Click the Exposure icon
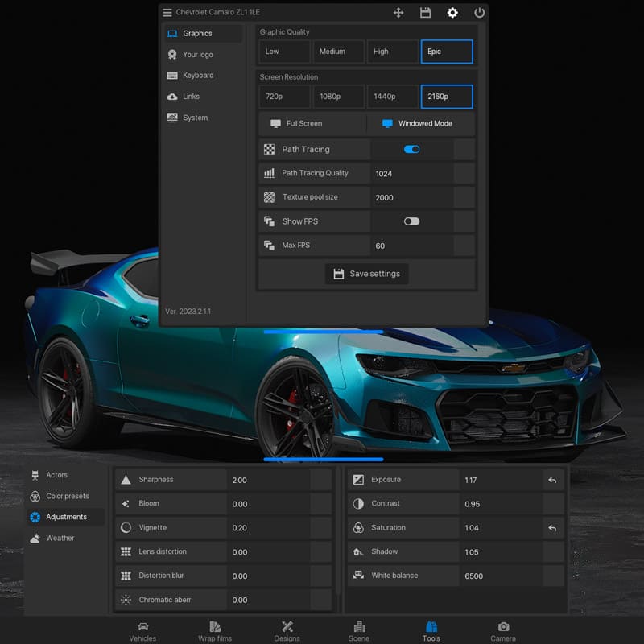 point(358,480)
